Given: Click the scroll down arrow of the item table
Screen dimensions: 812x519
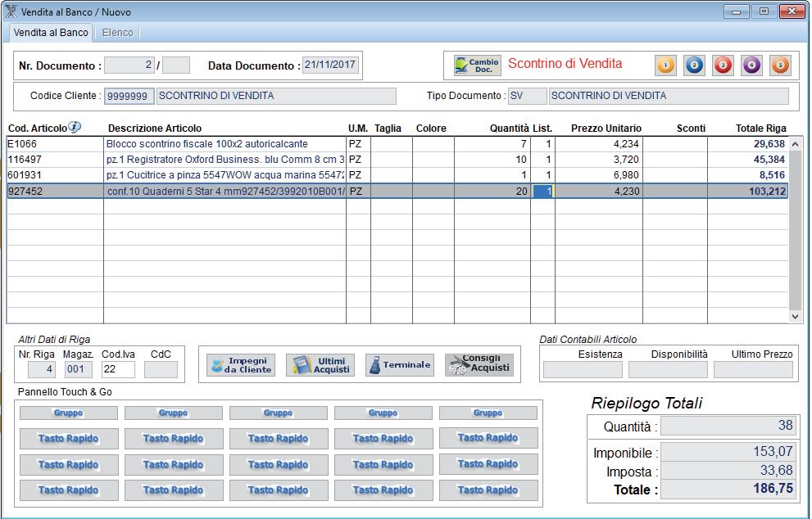Looking at the screenshot, I should coord(795,317).
